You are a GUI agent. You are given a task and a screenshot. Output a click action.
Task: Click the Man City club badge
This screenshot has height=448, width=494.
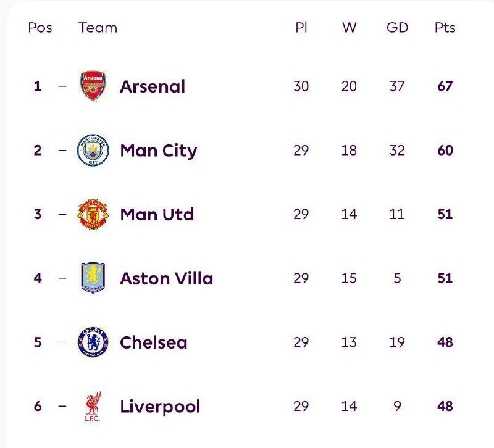coord(93,151)
